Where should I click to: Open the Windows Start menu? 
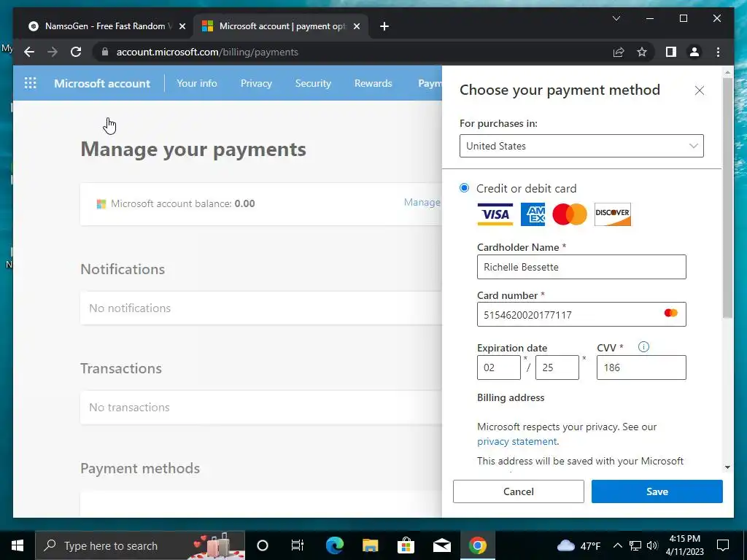18,545
